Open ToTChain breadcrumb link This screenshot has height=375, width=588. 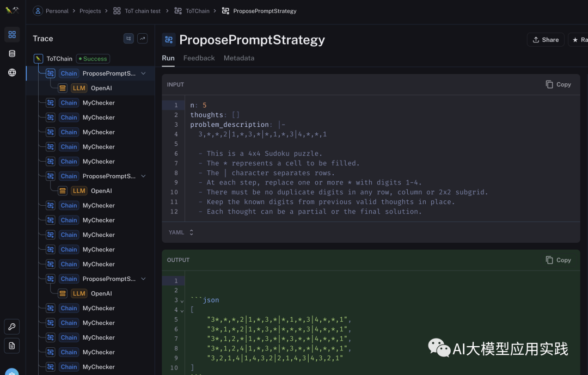pos(198,11)
